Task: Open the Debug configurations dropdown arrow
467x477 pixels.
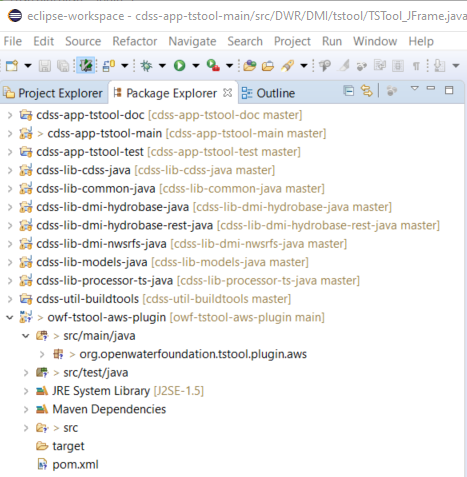Action: coord(162,66)
